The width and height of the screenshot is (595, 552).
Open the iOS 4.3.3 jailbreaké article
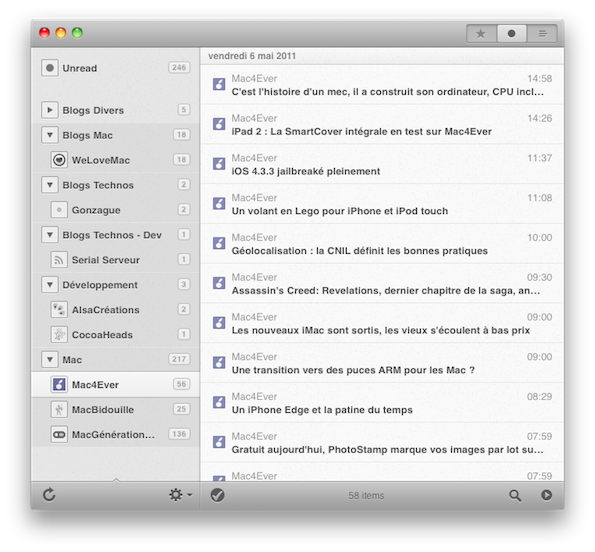click(382, 164)
